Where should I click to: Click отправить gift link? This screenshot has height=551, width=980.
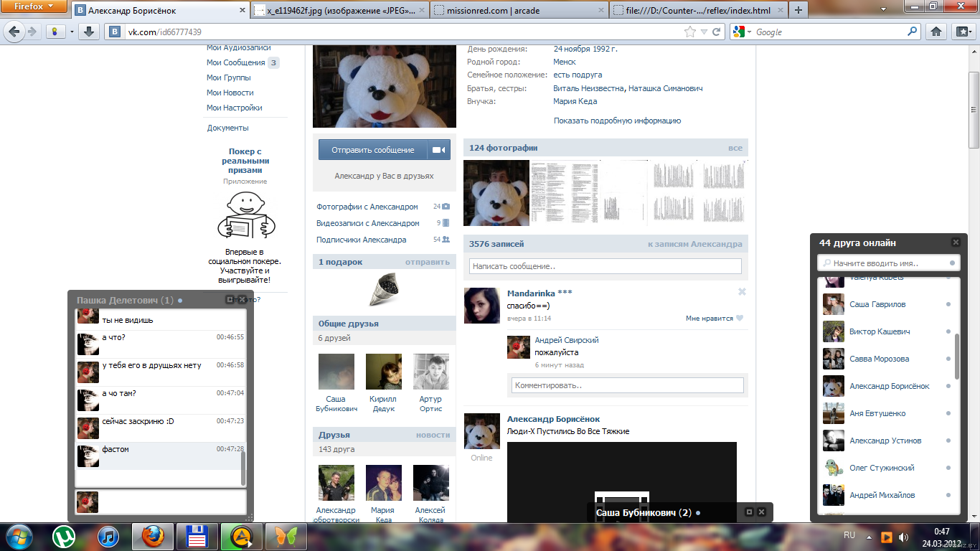[428, 262]
